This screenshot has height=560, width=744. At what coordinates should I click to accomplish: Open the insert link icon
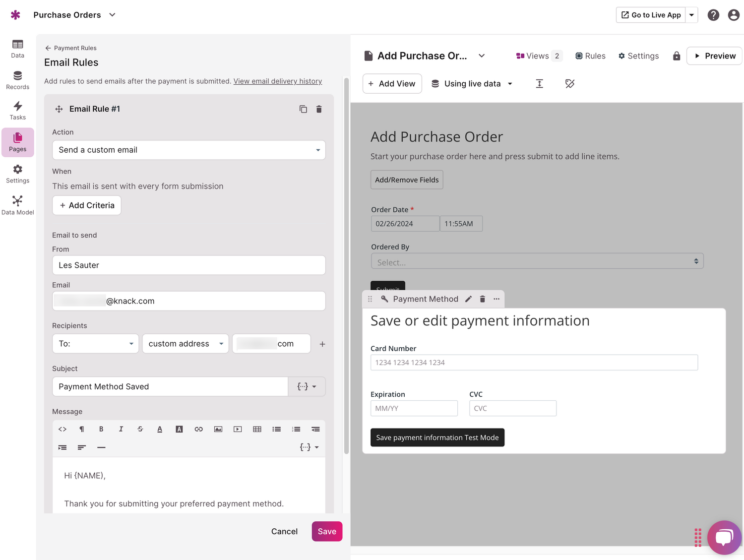pos(198,429)
